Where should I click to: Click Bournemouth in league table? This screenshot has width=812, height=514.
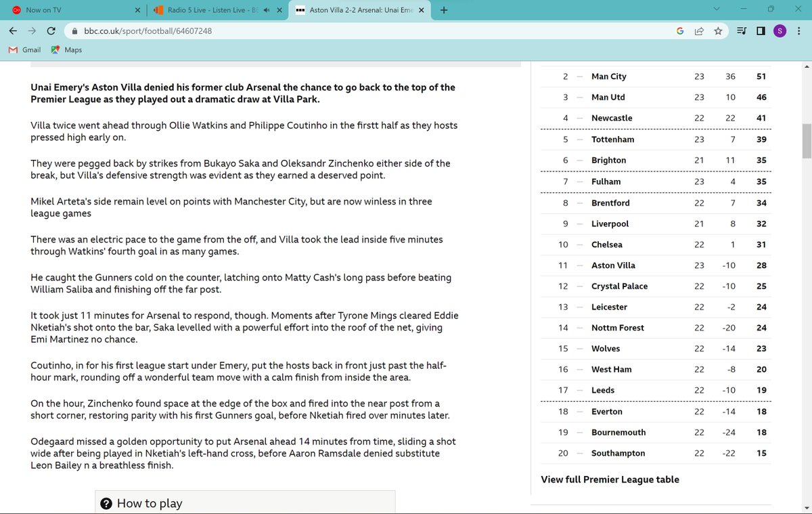click(618, 433)
